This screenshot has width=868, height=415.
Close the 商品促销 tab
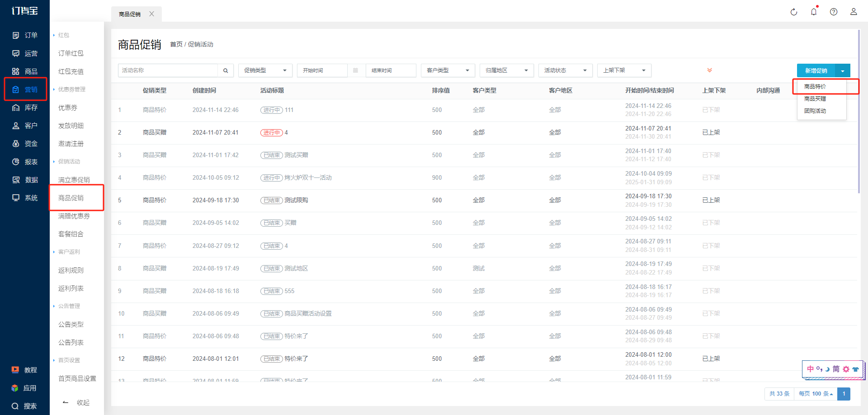click(x=152, y=14)
